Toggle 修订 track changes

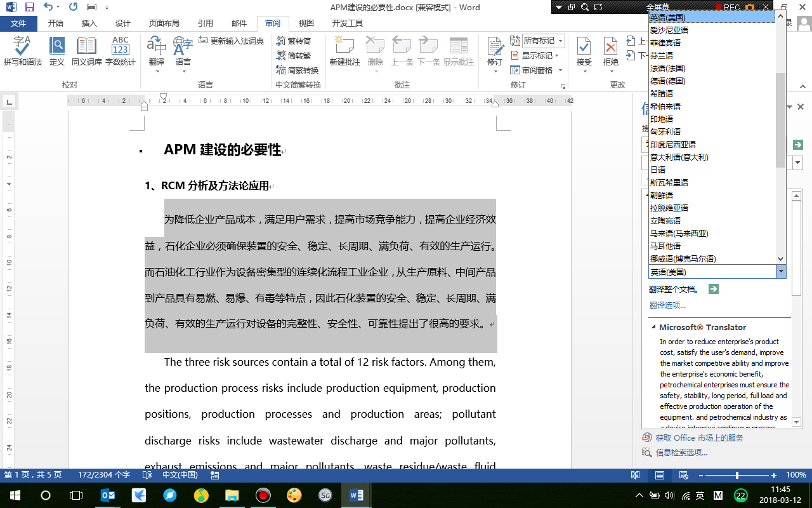coord(495,53)
